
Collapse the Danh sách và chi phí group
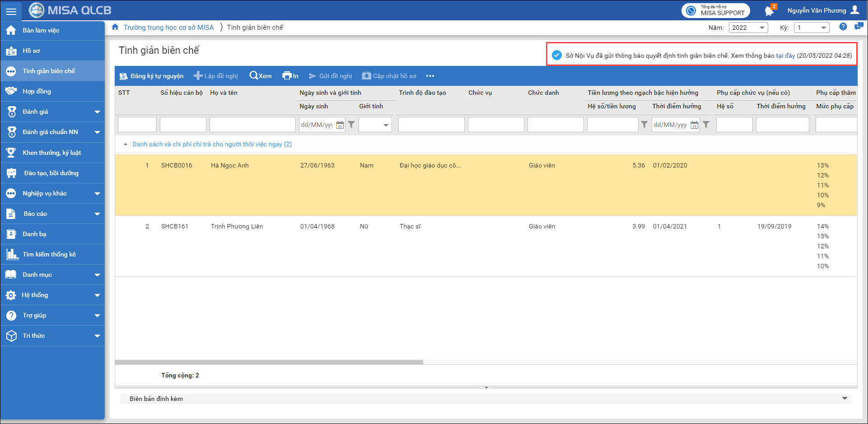click(x=126, y=144)
